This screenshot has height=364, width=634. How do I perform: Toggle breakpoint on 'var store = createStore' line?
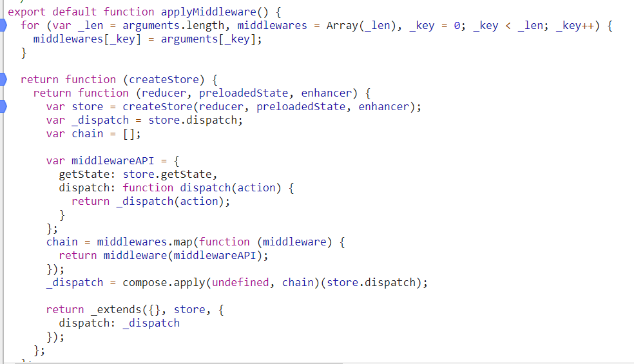[3, 106]
